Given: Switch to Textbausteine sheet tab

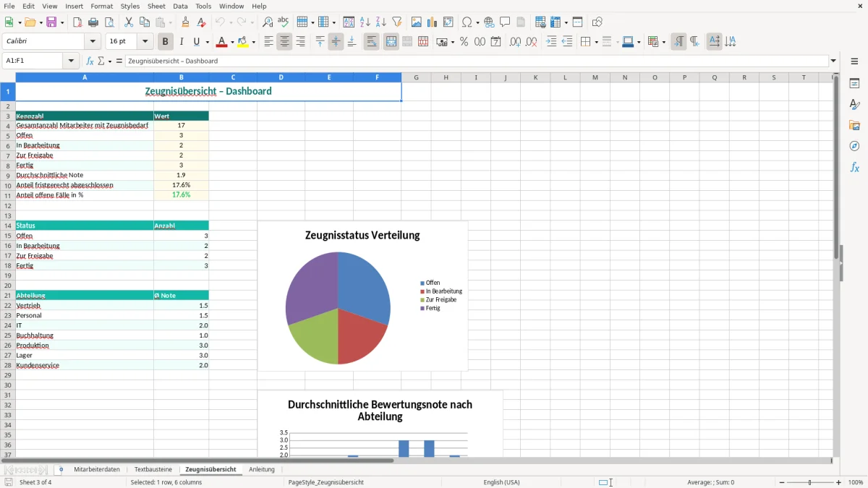Looking at the screenshot, I should tap(153, 469).
